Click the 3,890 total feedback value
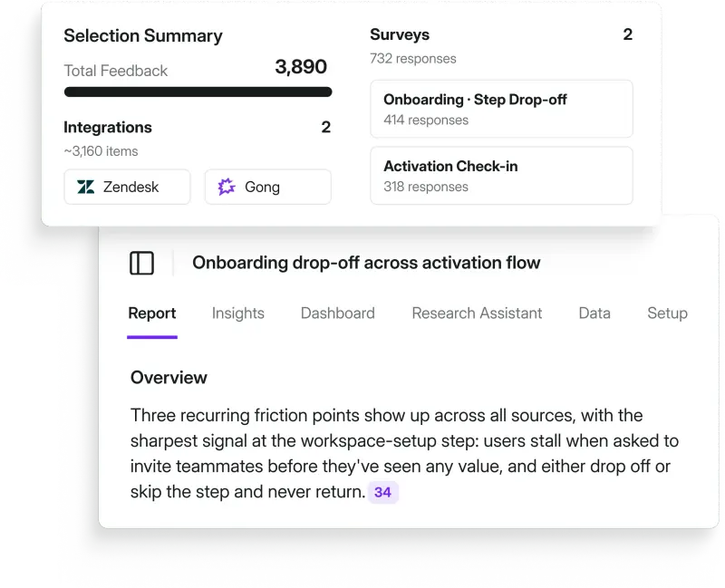725x588 pixels. (x=301, y=67)
